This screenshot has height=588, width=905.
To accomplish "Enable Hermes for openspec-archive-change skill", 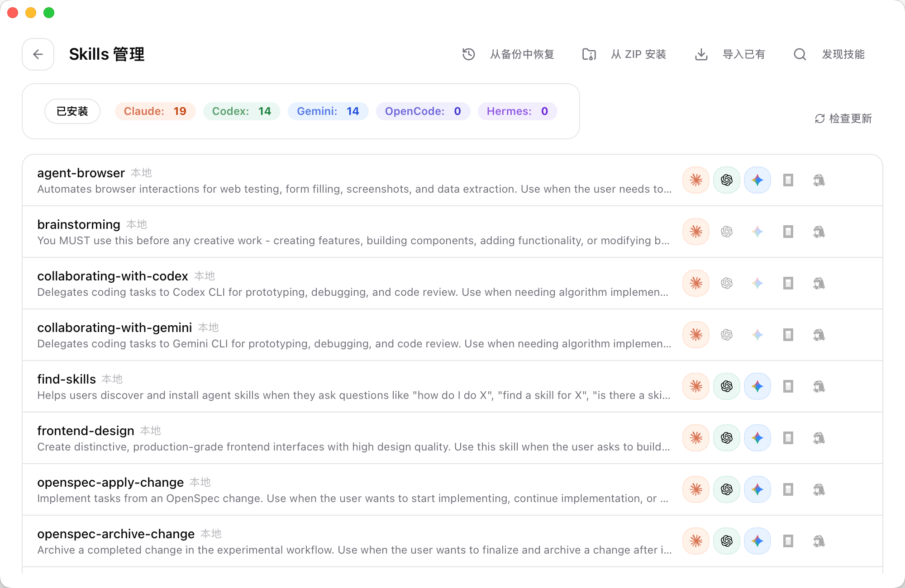I will [819, 541].
